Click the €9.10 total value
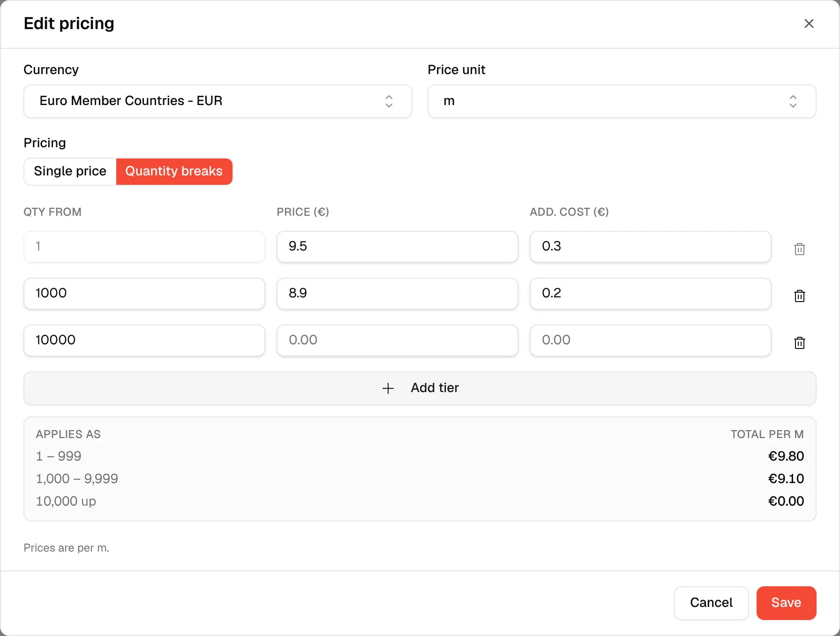 coord(786,478)
